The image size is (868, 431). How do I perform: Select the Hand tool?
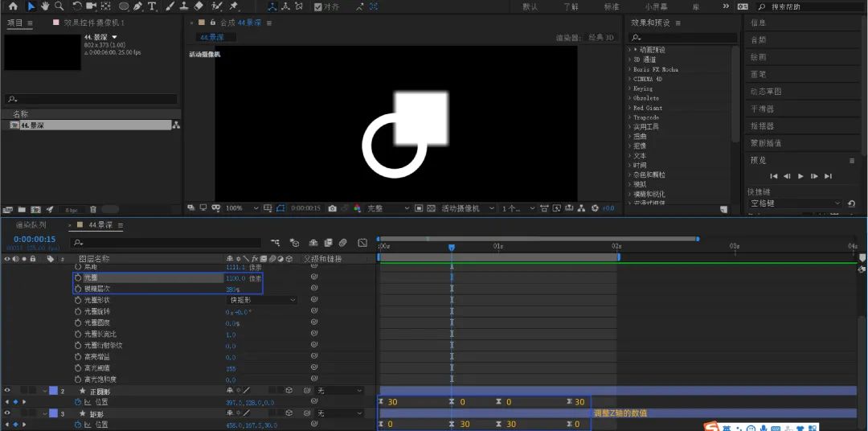click(44, 6)
